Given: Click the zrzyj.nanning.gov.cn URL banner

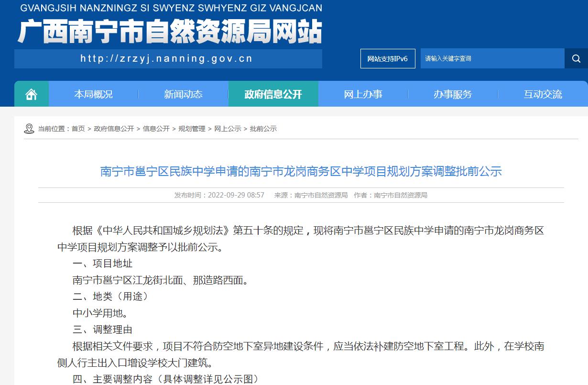Looking at the screenshot, I should (x=167, y=59).
